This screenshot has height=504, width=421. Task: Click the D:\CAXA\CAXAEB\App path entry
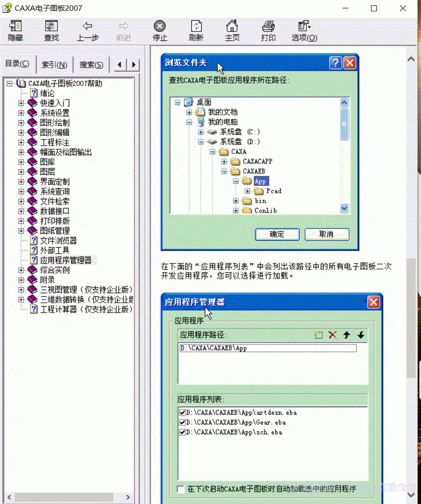click(268, 348)
